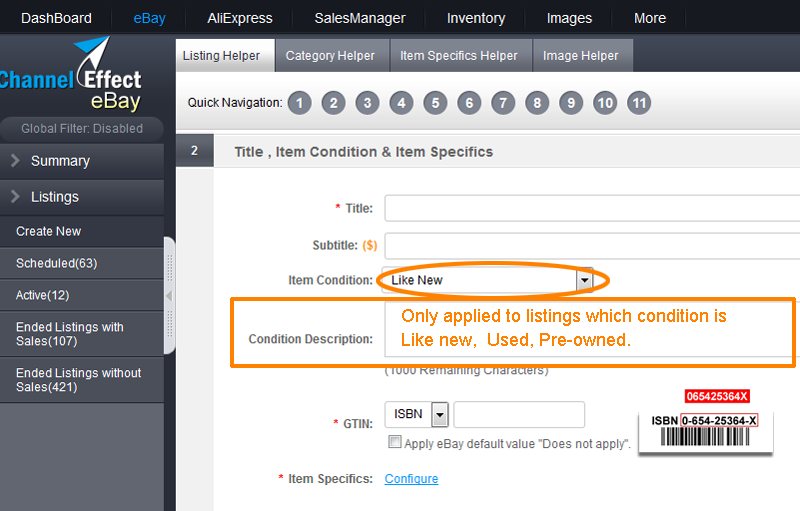Jump to quick navigation step 6

[x=469, y=103]
